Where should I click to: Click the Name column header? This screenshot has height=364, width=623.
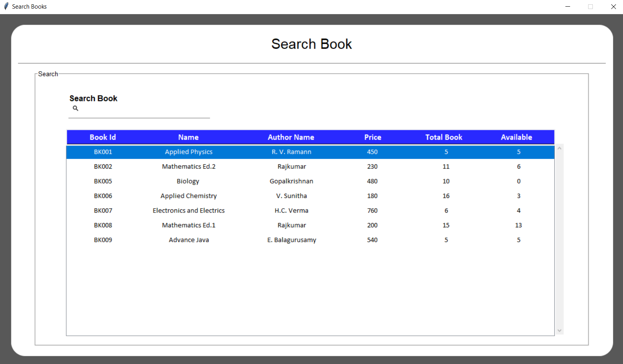coord(188,137)
